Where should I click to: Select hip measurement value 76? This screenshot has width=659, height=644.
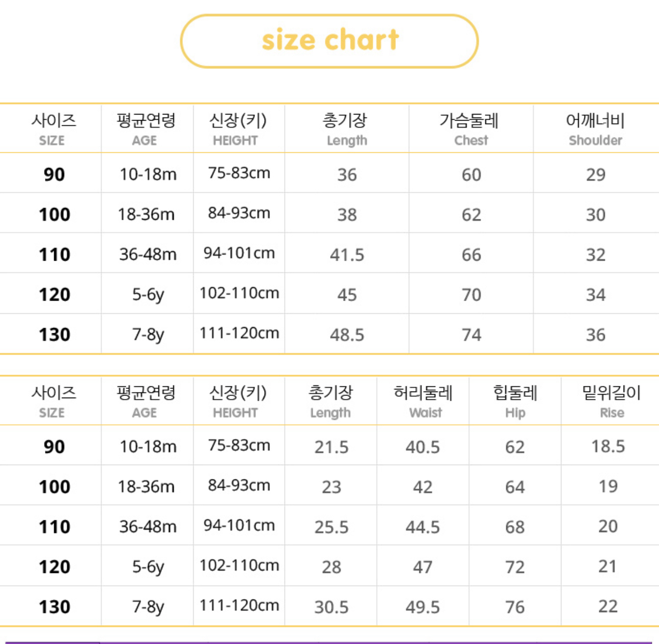tap(515, 607)
